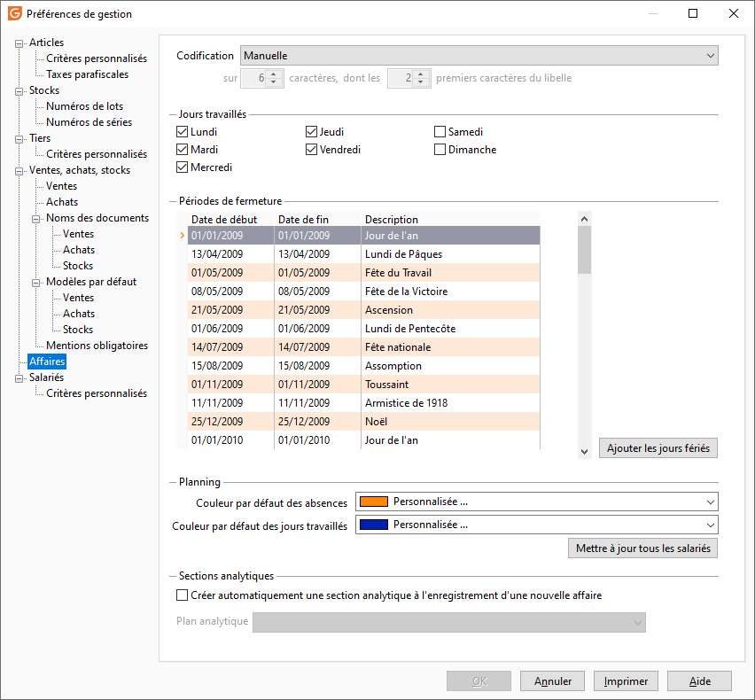Decrease the first characters count stepper
The image size is (755, 700).
pos(421,82)
